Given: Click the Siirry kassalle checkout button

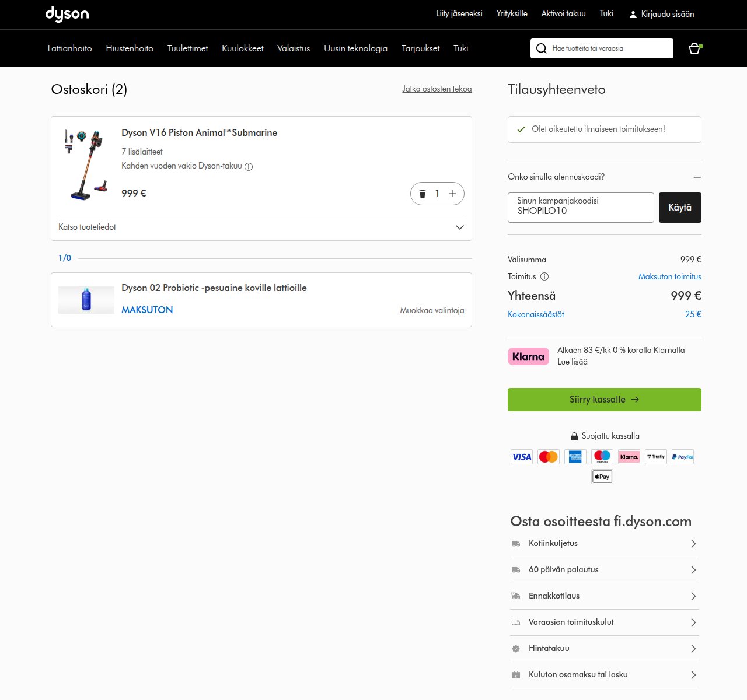Looking at the screenshot, I should point(605,400).
